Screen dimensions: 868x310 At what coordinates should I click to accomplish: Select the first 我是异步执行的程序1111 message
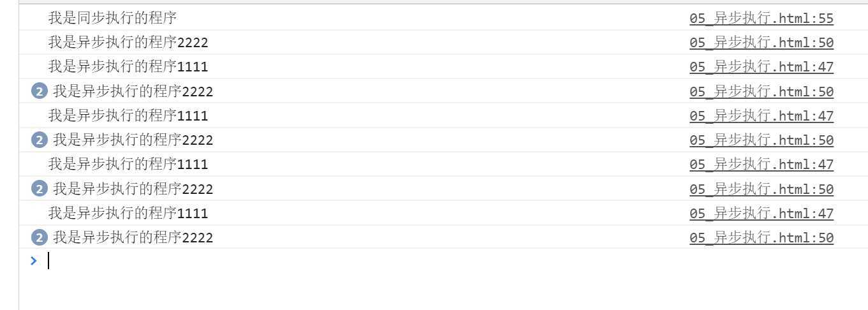(128, 67)
